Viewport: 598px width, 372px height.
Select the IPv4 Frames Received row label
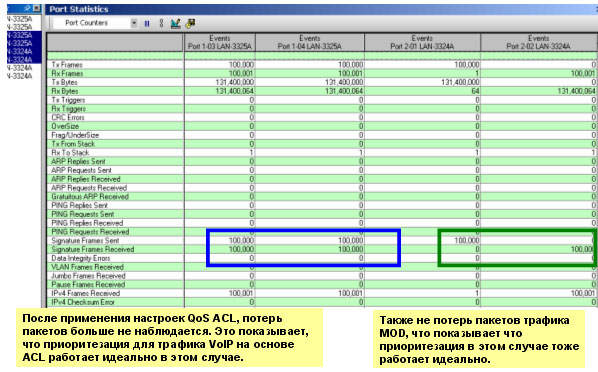coord(86,293)
